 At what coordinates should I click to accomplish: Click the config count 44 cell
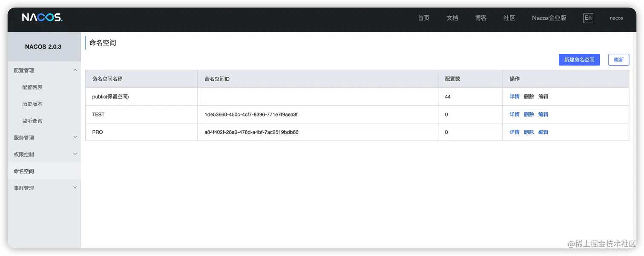click(x=471, y=97)
